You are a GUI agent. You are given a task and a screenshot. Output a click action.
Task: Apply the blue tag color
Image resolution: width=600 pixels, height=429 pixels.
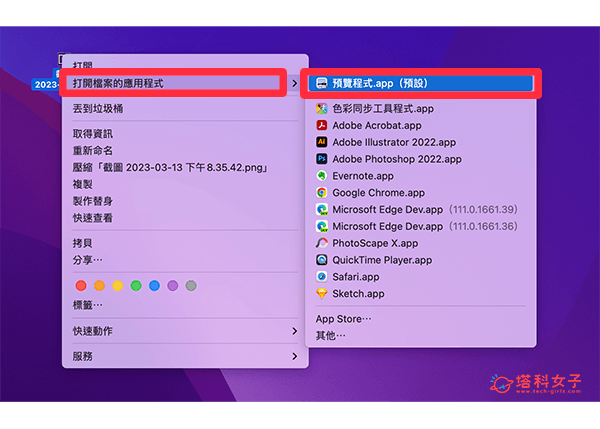(x=155, y=285)
